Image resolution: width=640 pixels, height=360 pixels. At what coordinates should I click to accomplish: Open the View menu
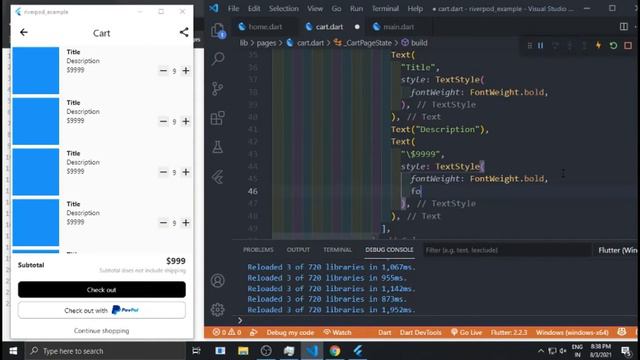pyautogui.click(x=315, y=9)
